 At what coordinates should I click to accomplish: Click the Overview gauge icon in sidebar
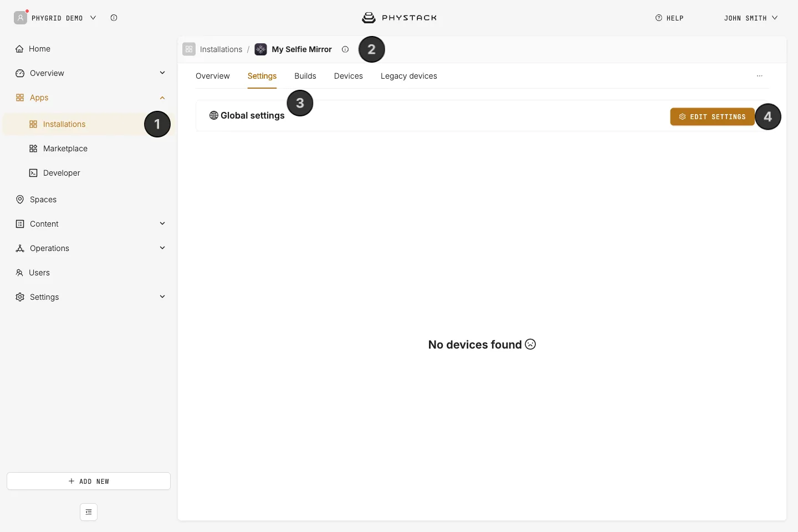pyautogui.click(x=20, y=73)
